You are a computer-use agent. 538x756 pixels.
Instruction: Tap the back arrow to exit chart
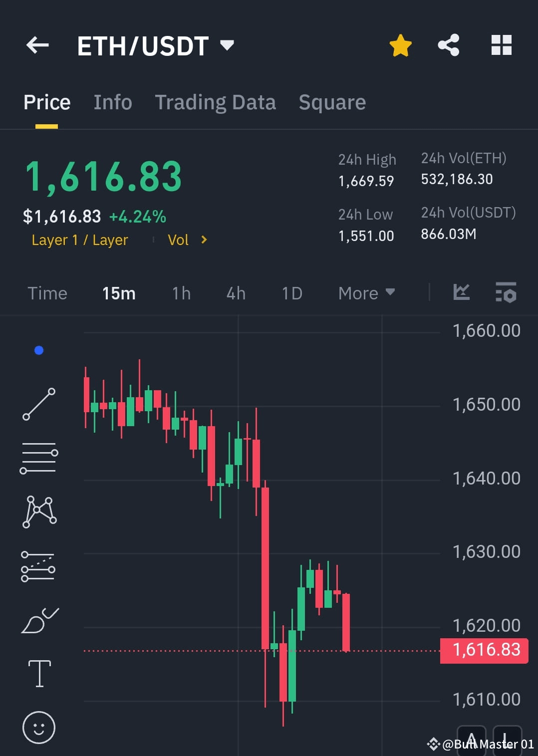click(x=37, y=45)
